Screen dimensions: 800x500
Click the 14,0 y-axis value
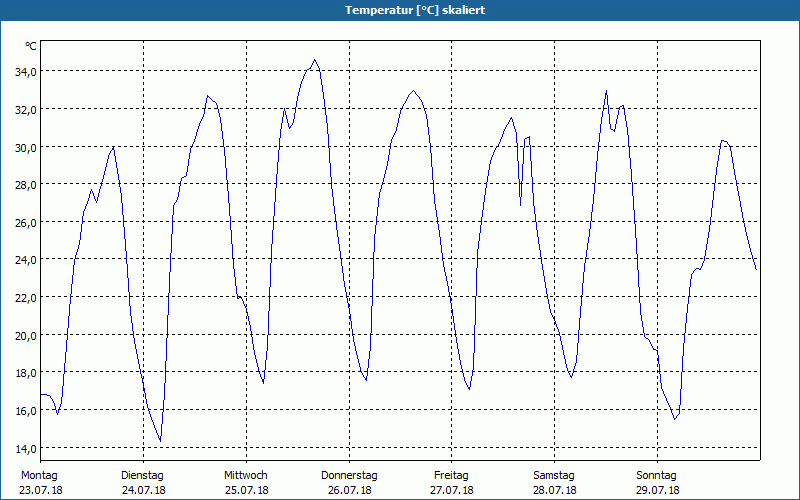click(x=26, y=449)
